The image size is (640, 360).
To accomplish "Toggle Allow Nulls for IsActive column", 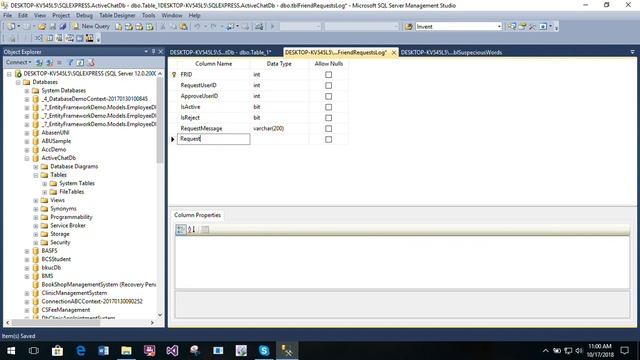I will point(329,107).
